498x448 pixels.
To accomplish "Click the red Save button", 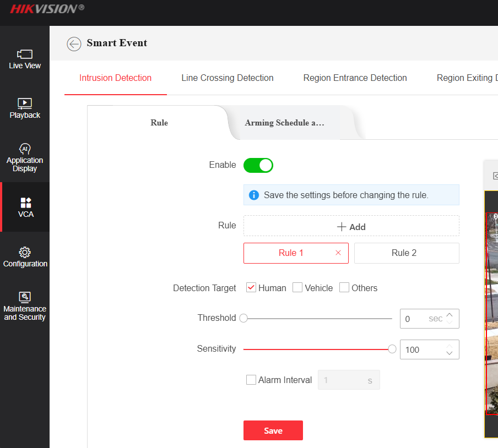I will (x=273, y=430).
